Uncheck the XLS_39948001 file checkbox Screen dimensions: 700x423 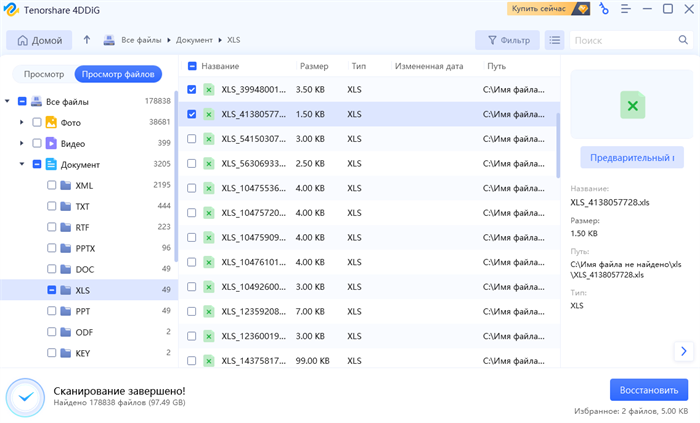[192, 90]
